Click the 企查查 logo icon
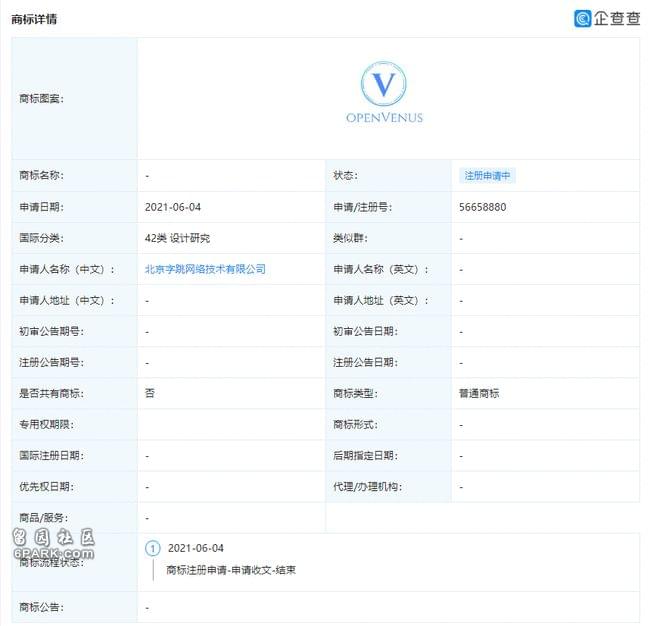The height and width of the screenshot is (626, 650). click(583, 18)
